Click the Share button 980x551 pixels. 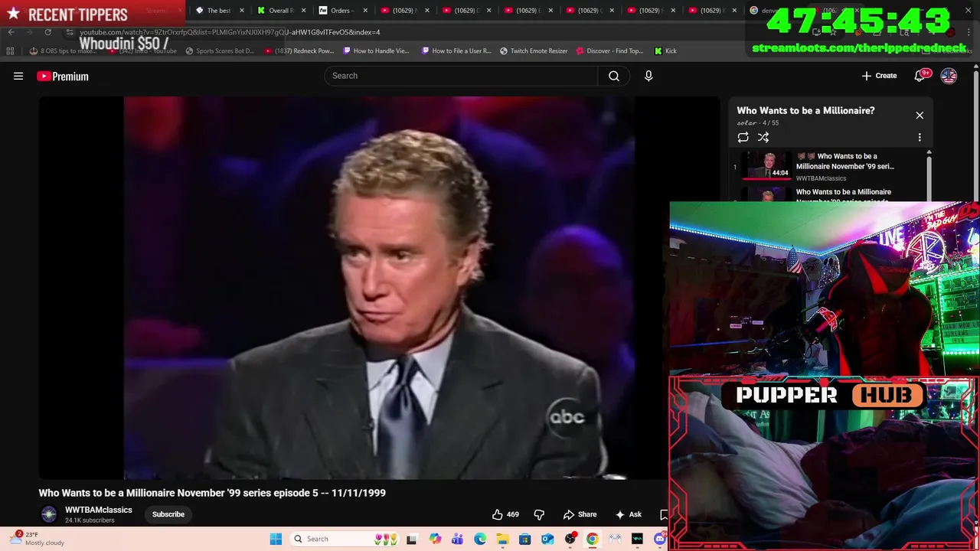pos(580,514)
